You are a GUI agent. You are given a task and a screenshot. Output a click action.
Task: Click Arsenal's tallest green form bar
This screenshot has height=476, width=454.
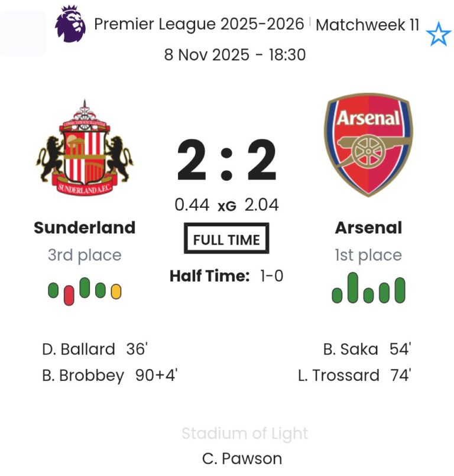[x=353, y=288]
